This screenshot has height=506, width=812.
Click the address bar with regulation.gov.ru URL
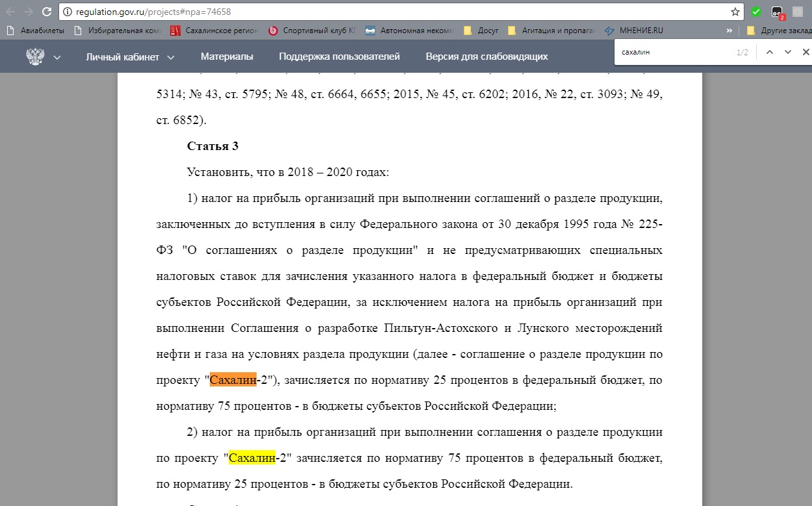(x=390, y=12)
